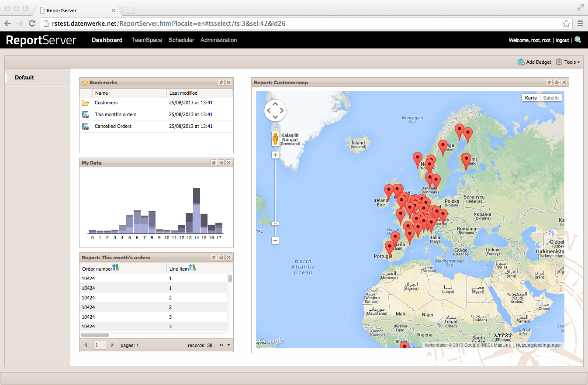
Task: Reload the Customermap report dadget
Action: tap(550, 82)
